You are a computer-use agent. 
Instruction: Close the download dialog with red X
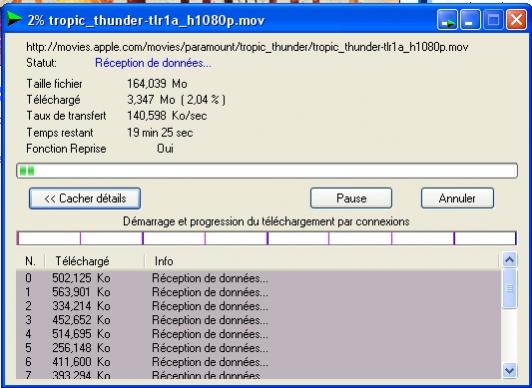pos(516,20)
